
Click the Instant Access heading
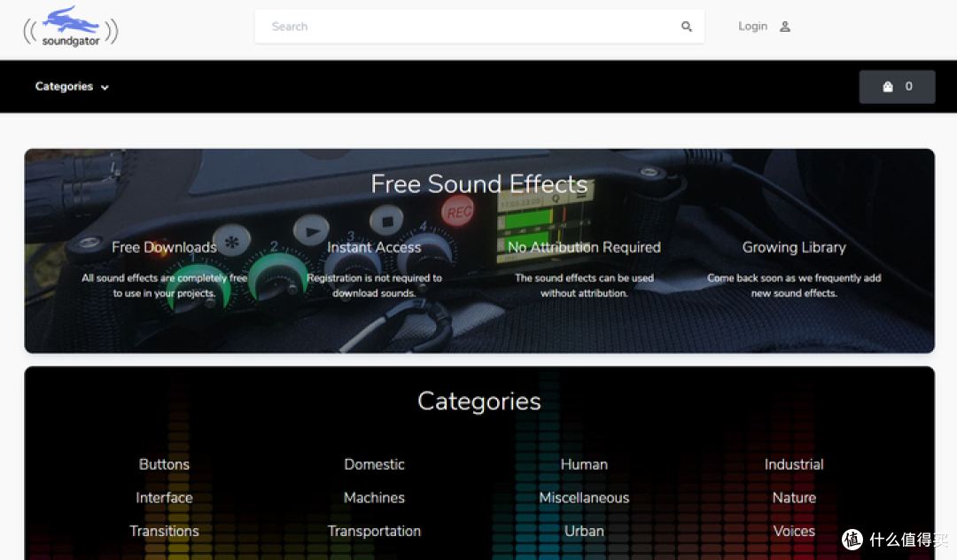(x=374, y=247)
